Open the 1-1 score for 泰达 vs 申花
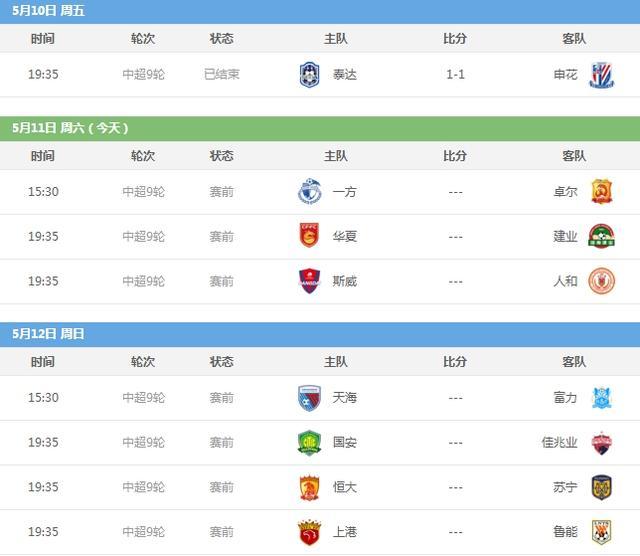 click(455, 74)
